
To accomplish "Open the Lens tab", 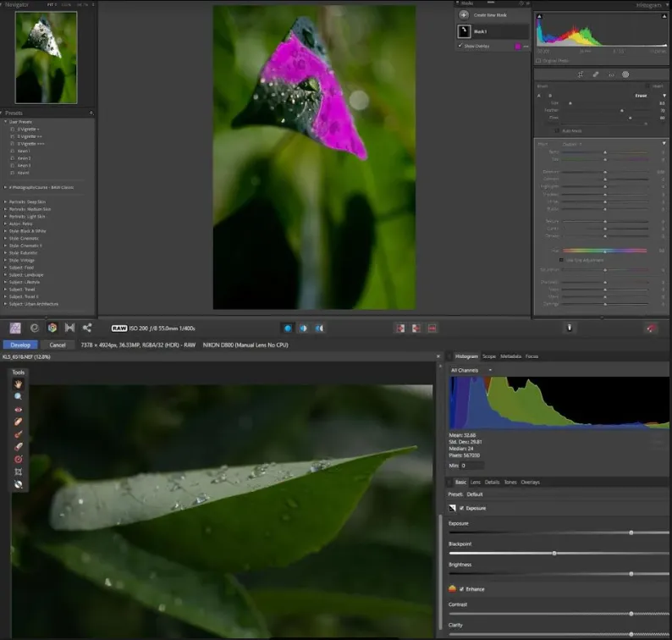I will click(475, 482).
